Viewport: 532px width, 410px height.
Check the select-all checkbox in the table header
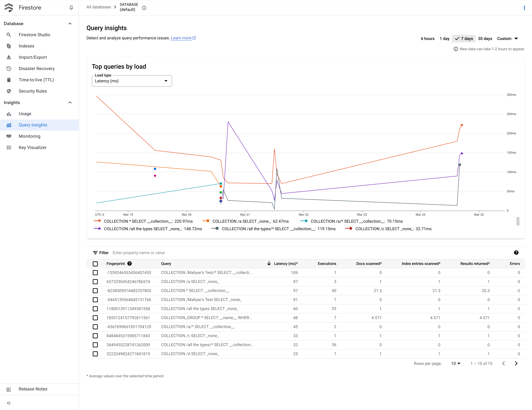95,264
